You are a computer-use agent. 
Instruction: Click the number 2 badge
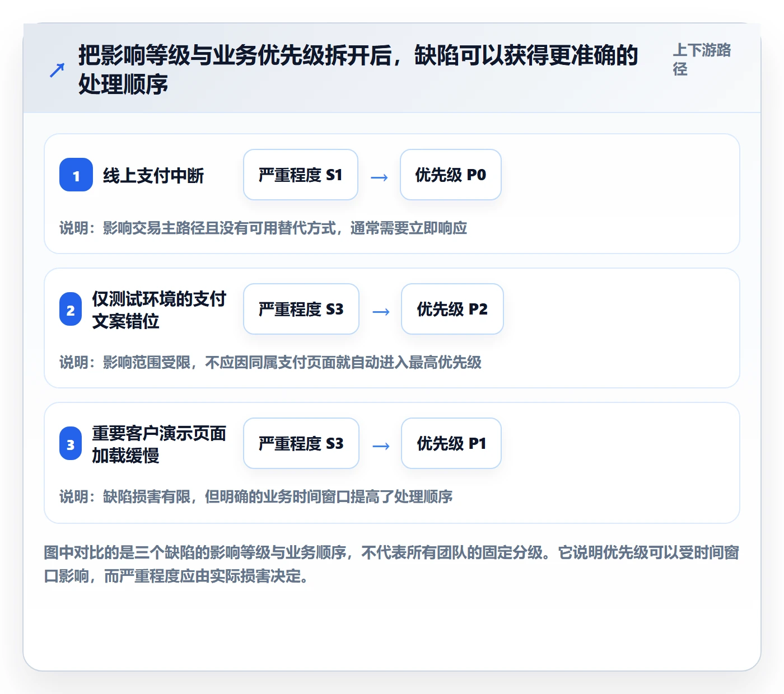(71, 310)
